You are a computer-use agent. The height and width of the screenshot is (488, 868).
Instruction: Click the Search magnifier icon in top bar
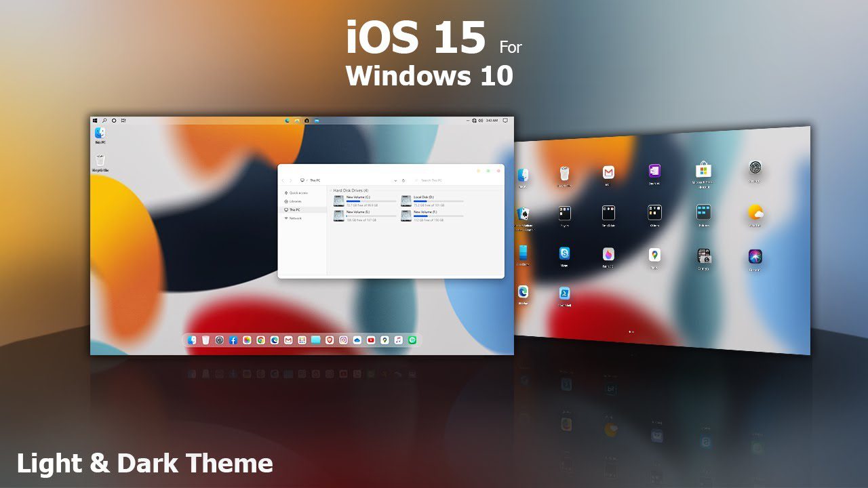pos(104,121)
